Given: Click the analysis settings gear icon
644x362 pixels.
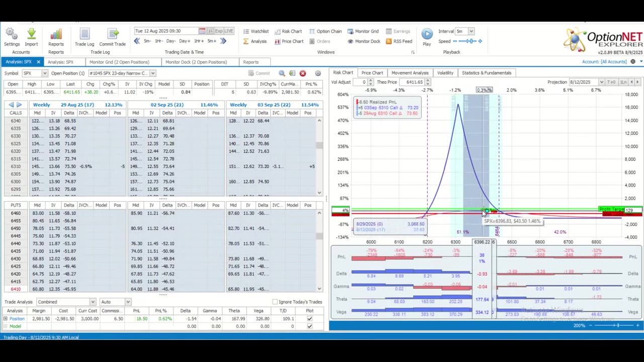Looking at the screenshot, I should pyautogui.click(x=317, y=73).
